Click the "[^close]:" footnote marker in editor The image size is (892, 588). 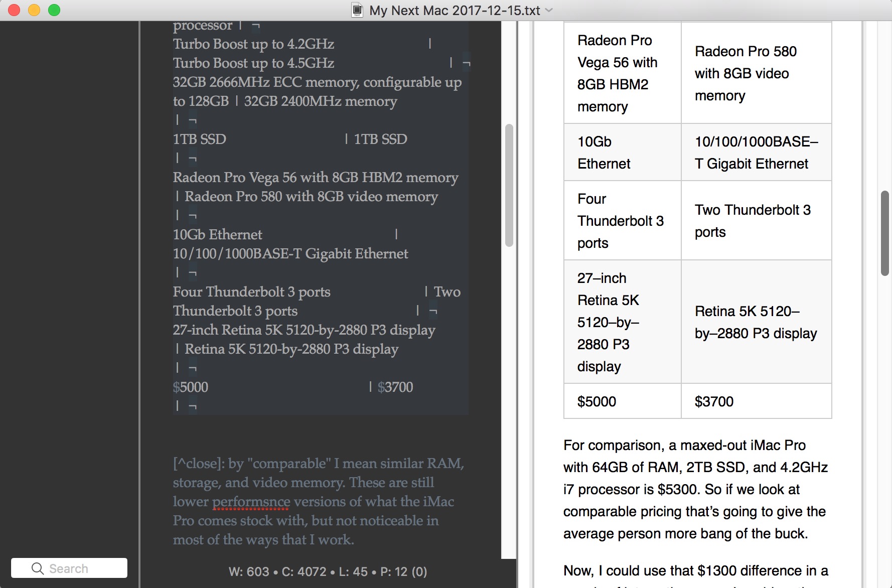[x=199, y=463]
